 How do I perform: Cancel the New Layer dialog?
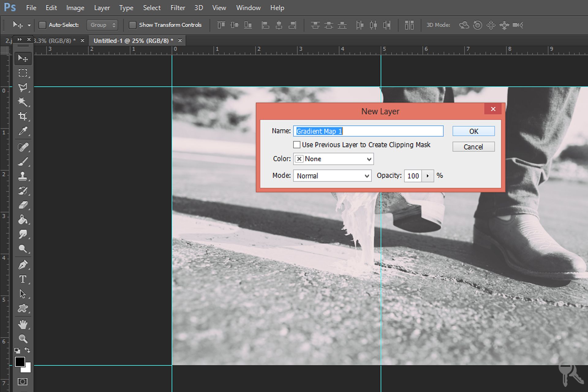(473, 147)
